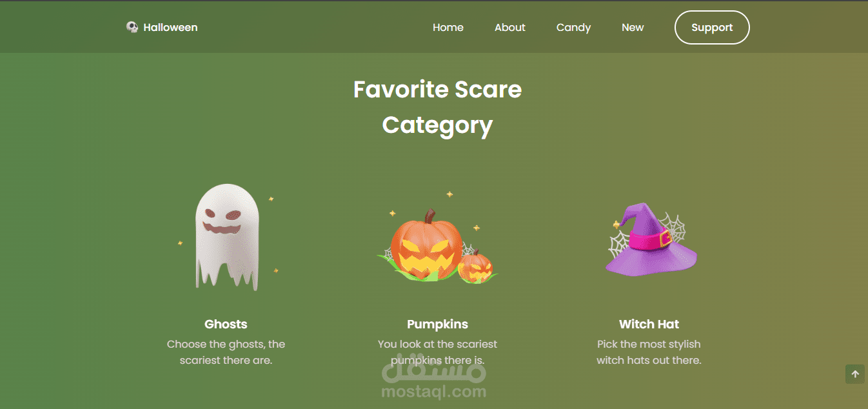
Task: Click the Witch Hat description text
Action: [649, 352]
